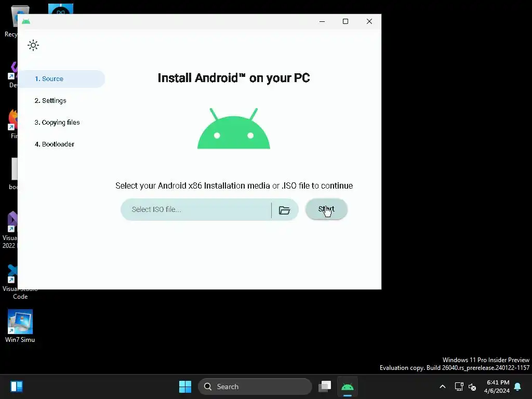This screenshot has height=399, width=532.
Task: Click the Select your Android x86 instruction text
Action: click(x=234, y=185)
